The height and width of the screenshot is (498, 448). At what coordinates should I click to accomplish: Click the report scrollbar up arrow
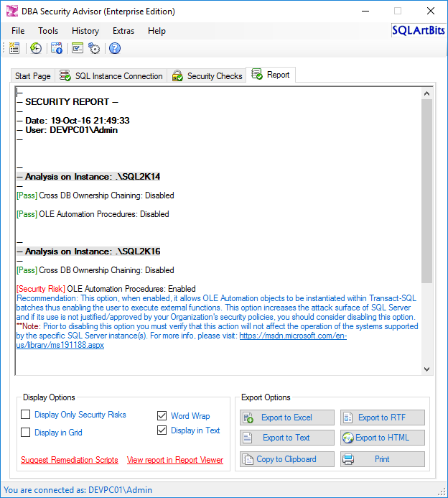pos(426,93)
